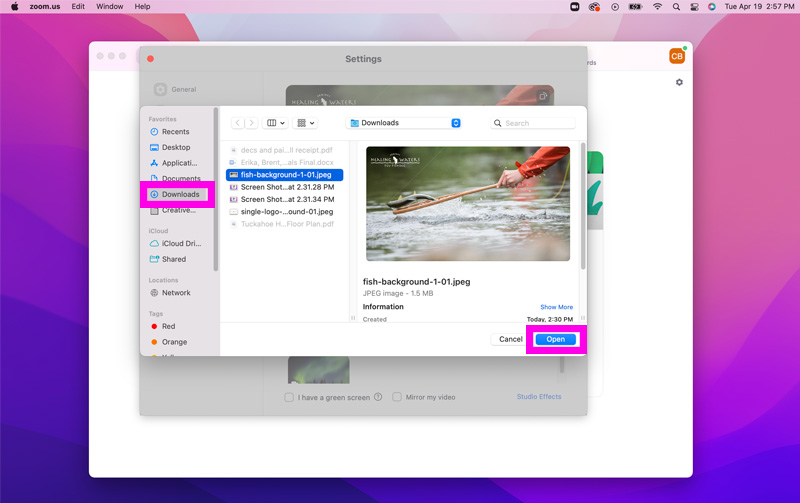Click the Zoom camera menu bar icon
Viewport: 800px width, 503px height.
(x=574, y=7)
